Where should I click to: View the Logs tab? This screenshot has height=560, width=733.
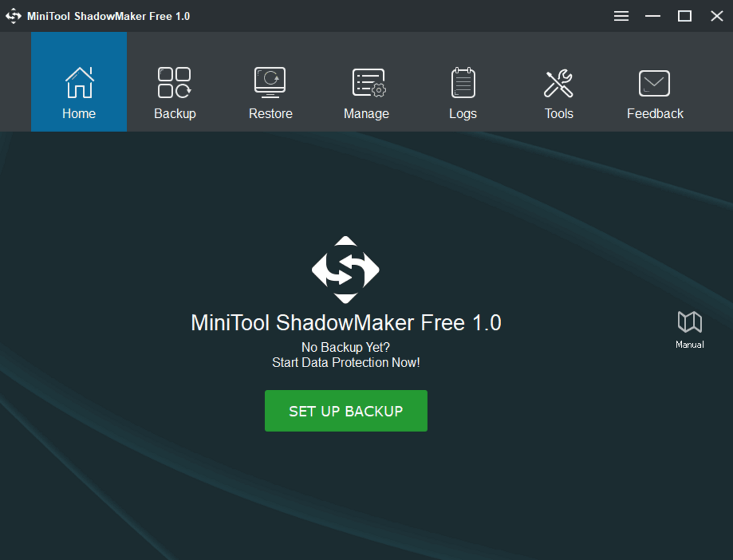pyautogui.click(x=463, y=82)
